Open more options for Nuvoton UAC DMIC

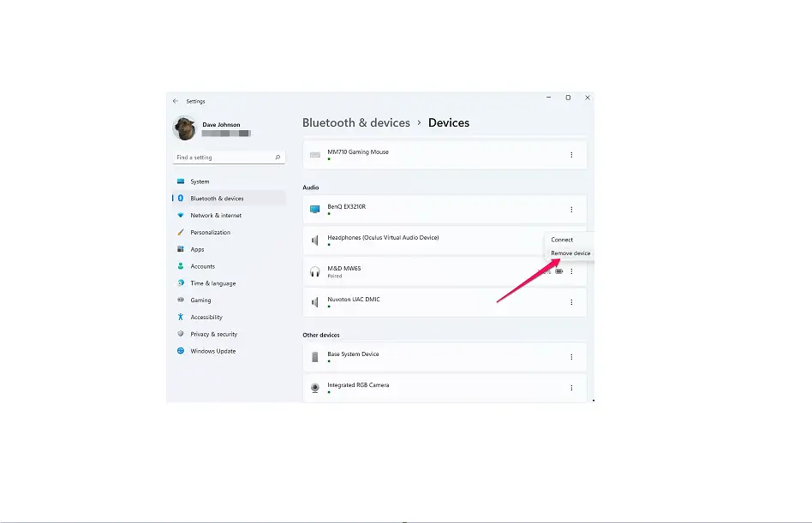click(x=571, y=301)
